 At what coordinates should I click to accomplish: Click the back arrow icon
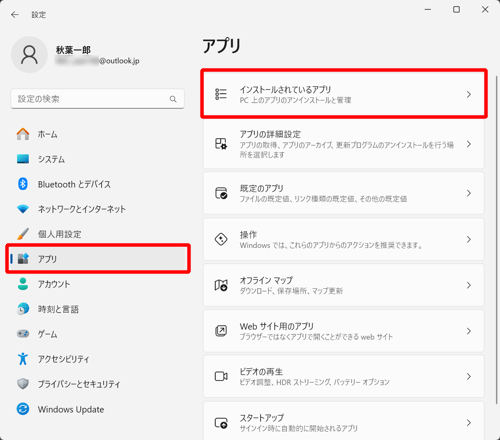[x=15, y=15]
